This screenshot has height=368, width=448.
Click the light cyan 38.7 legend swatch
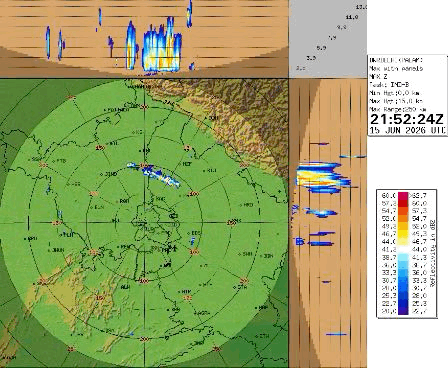point(402,257)
